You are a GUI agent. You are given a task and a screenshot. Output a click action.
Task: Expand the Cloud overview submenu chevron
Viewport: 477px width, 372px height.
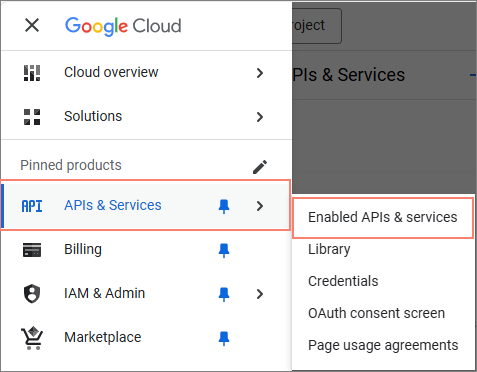click(x=260, y=73)
